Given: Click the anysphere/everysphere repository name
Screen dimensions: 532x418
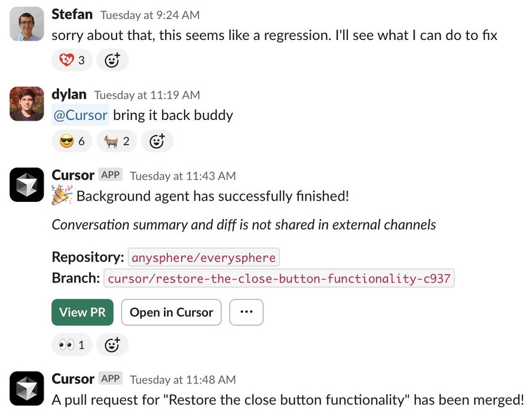Looking at the screenshot, I should coord(204,257).
